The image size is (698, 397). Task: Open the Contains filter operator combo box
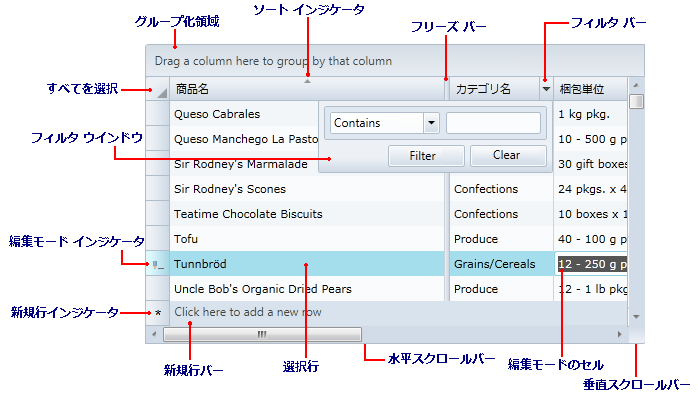tap(385, 123)
